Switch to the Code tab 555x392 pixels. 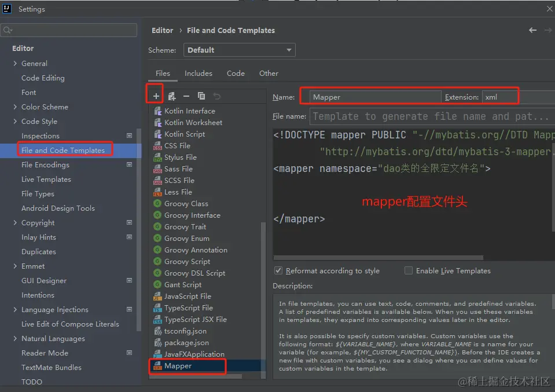tap(236, 74)
